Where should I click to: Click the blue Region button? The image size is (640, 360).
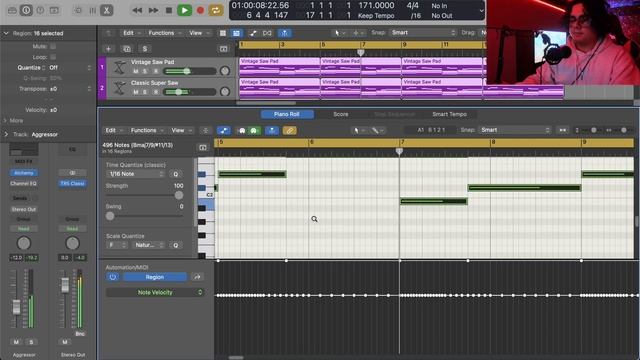click(x=155, y=277)
